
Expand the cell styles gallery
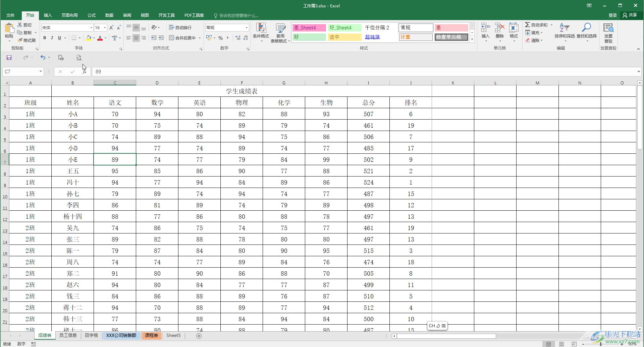click(x=472, y=39)
